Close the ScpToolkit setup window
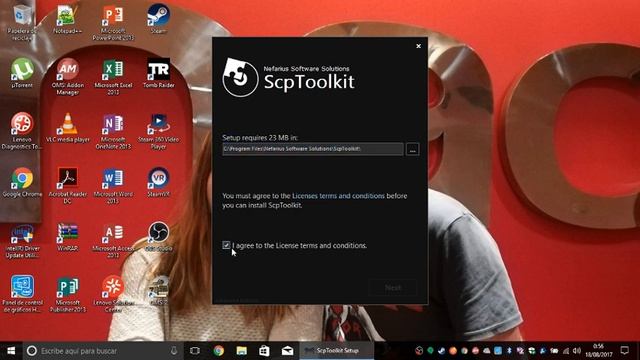The image size is (640, 360). [x=418, y=46]
